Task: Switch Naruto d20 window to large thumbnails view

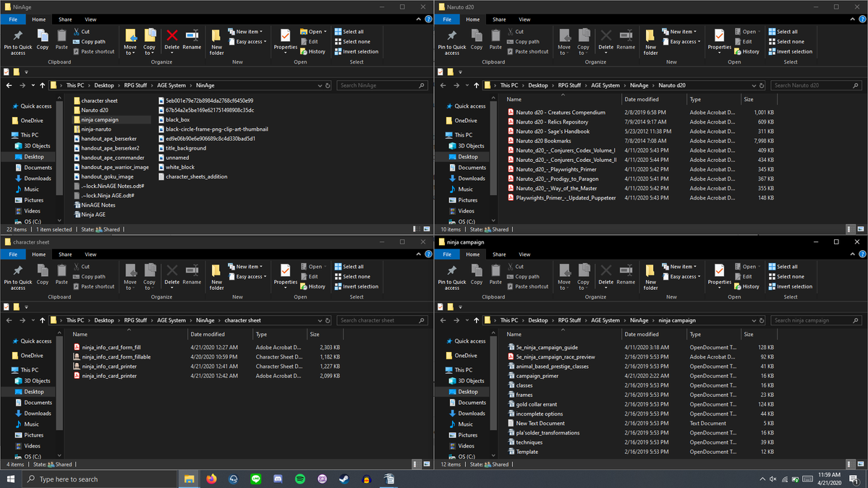Action: click(x=860, y=229)
